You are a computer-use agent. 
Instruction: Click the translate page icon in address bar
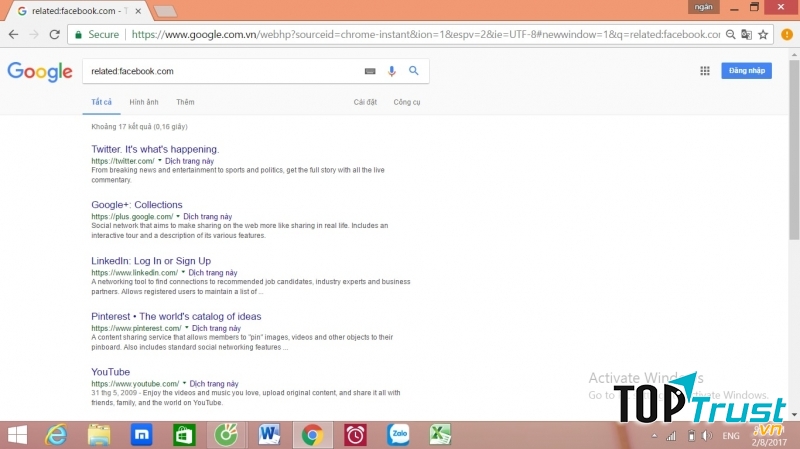point(746,34)
